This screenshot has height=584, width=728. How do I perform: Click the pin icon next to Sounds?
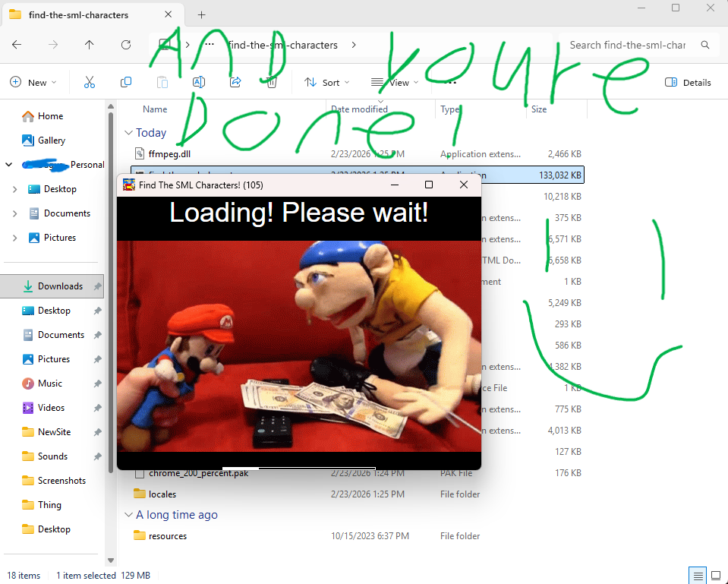click(x=97, y=456)
